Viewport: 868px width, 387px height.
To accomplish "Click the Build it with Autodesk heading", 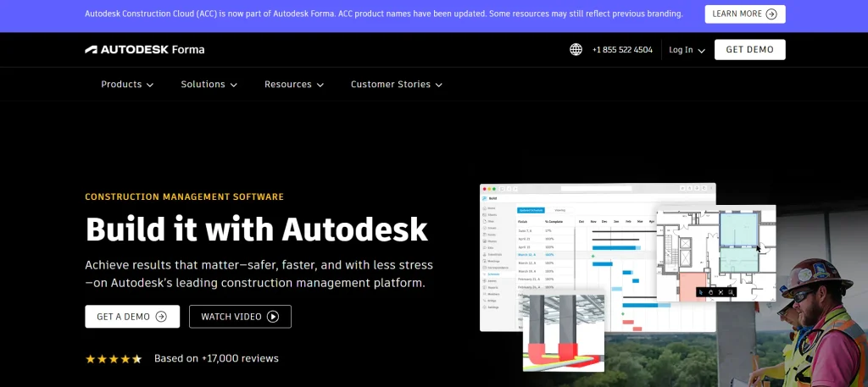I will tap(257, 229).
